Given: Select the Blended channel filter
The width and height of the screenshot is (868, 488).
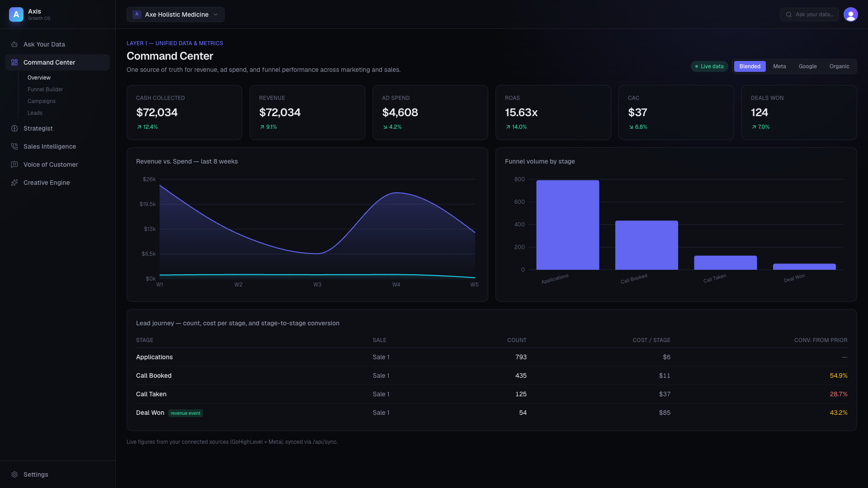Looking at the screenshot, I should click(x=750, y=66).
